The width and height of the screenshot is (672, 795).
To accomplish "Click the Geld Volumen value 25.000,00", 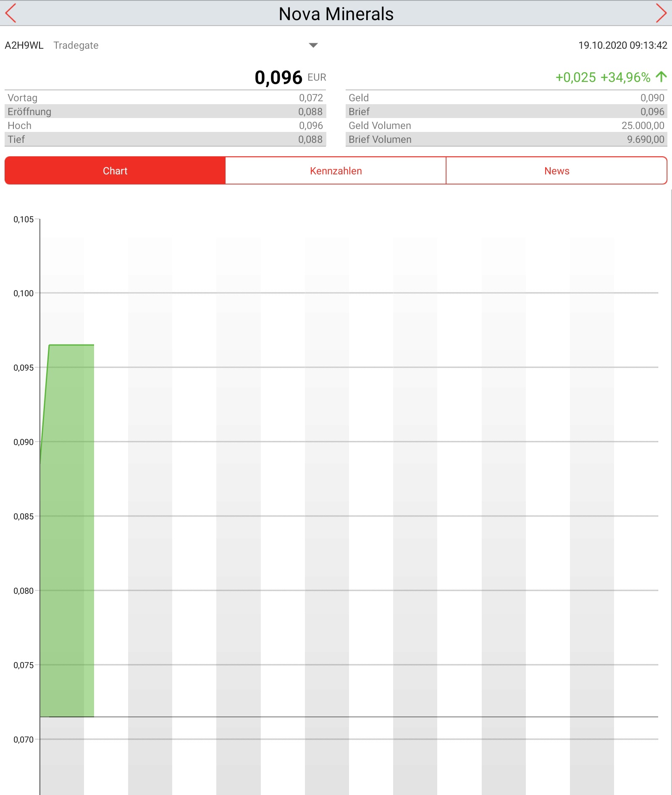I will coord(643,126).
